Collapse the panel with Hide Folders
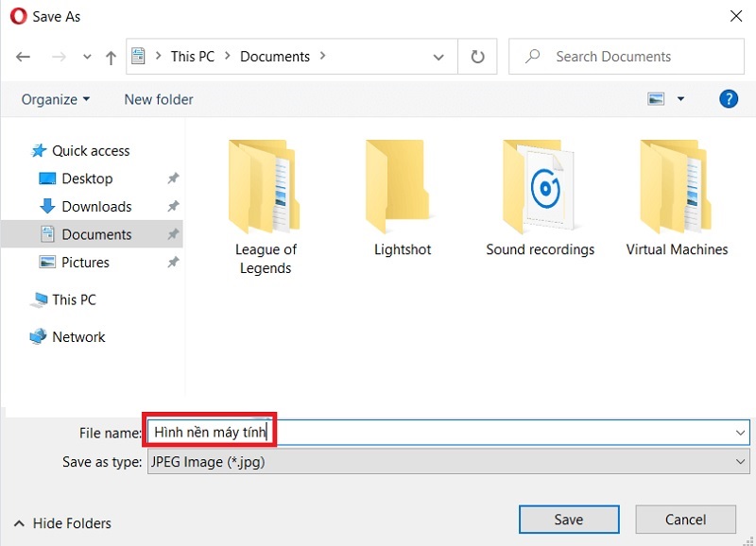The width and height of the screenshot is (756, 546). click(x=62, y=523)
